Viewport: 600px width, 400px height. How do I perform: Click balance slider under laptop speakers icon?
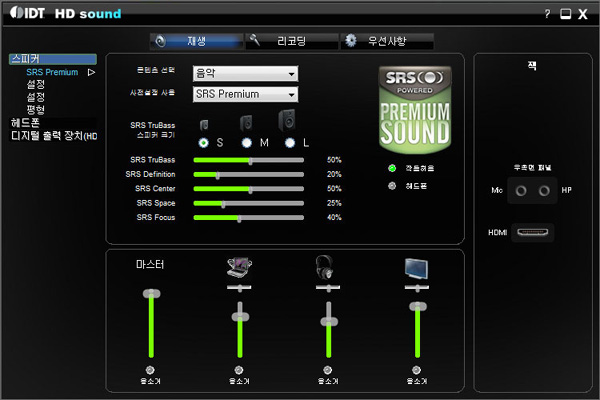[239, 287]
